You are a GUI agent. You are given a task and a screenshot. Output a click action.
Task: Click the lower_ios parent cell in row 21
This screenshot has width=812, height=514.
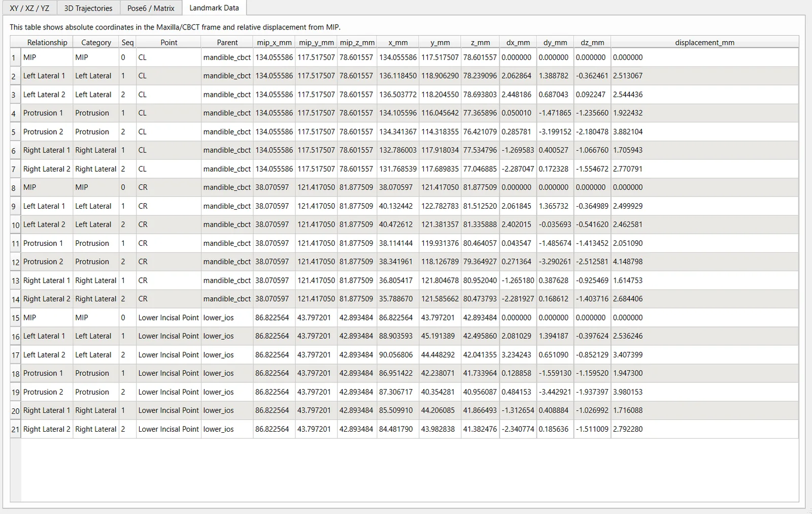[227, 429]
